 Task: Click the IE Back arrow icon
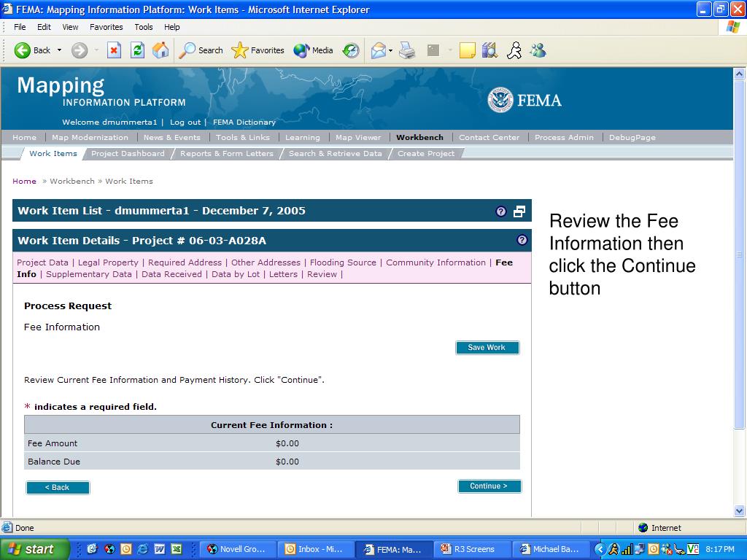coord(22,50)
